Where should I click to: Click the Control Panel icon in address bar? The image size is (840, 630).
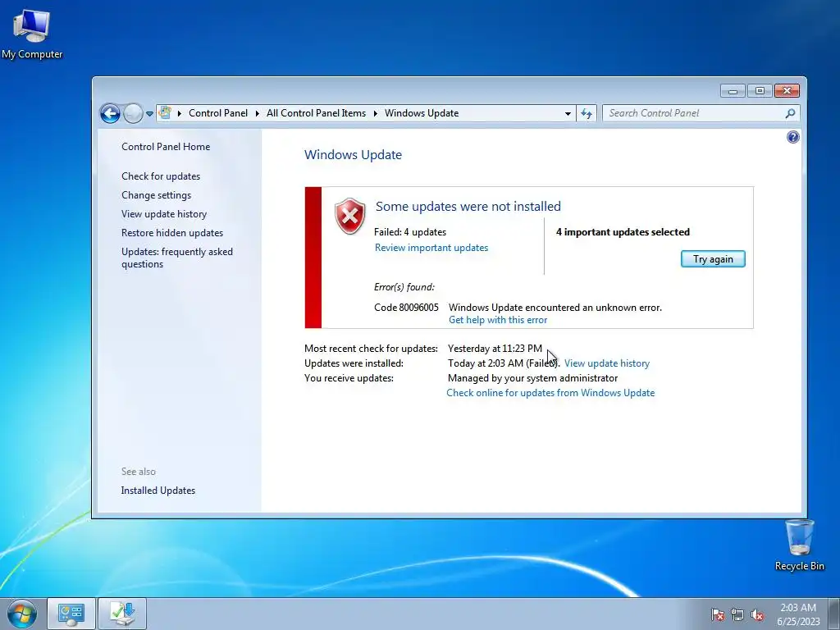165,113
